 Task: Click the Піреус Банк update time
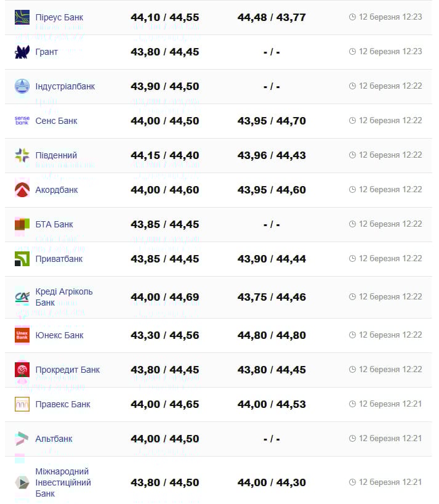[390, 17]
